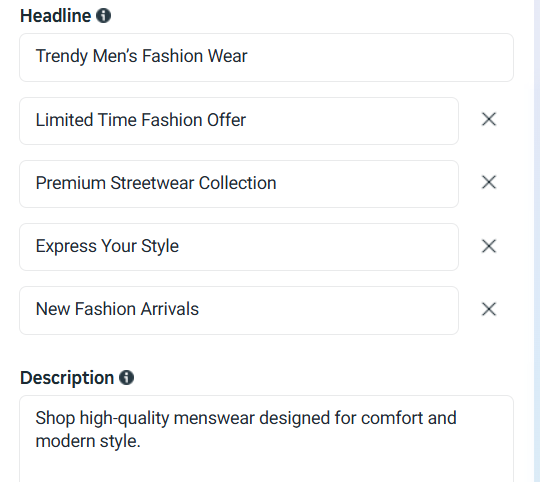
Task: Delete the New Fashion Arrivals headline
Action: [488, 309]
